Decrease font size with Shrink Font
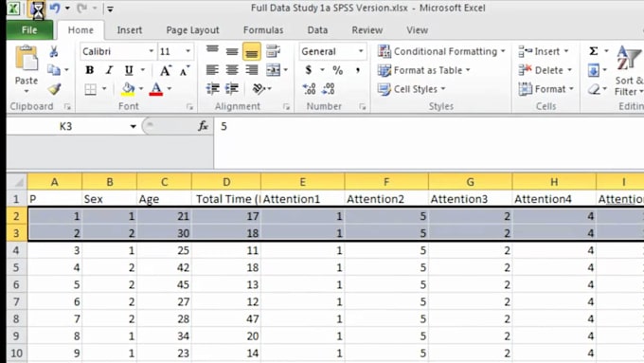The width and height of the screenshot is (644, 363). pos(185,70)
